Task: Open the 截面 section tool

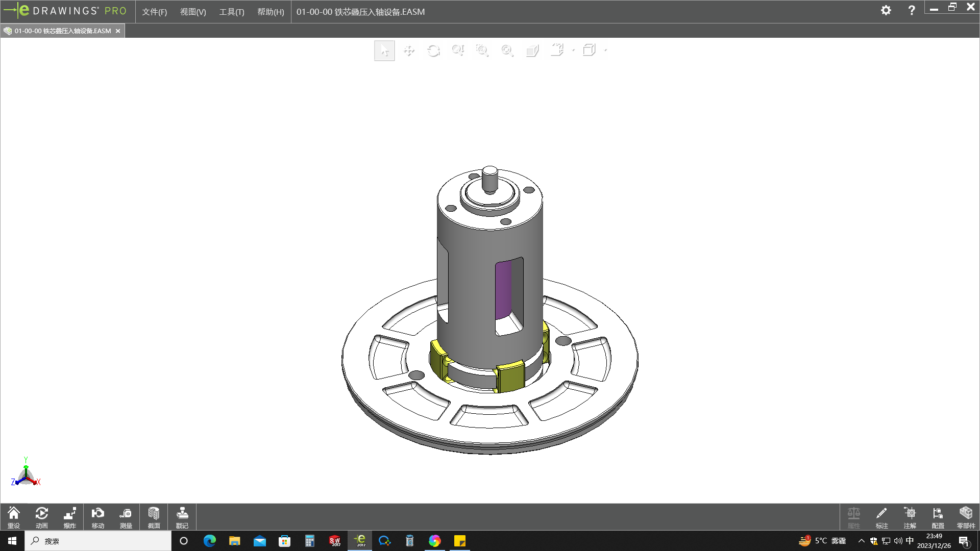Action: (154, 517)
